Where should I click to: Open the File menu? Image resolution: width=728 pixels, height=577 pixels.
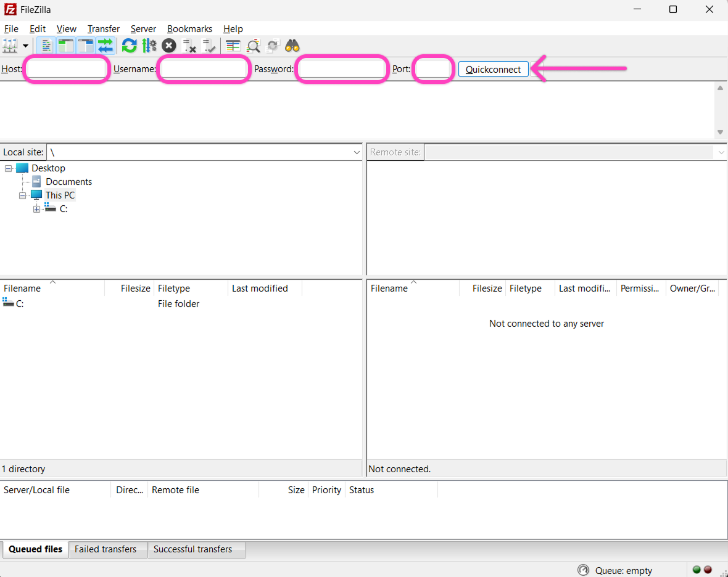click(x=11, y=29)
